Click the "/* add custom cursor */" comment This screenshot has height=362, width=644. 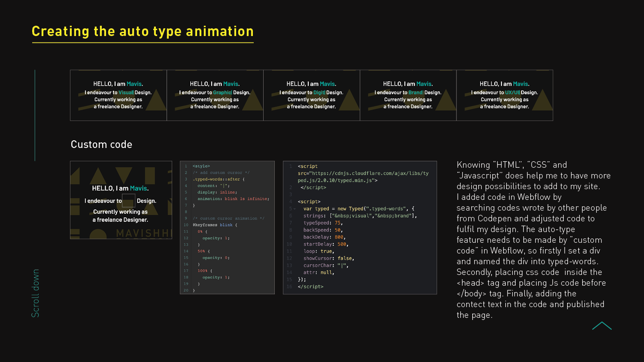[x=221, y=172]
